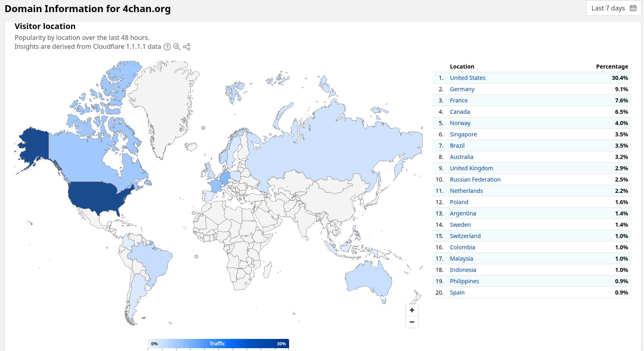Screen dimensions: 644x351
Task: Select the Netherlands location link
Action: tap(466, 191)
